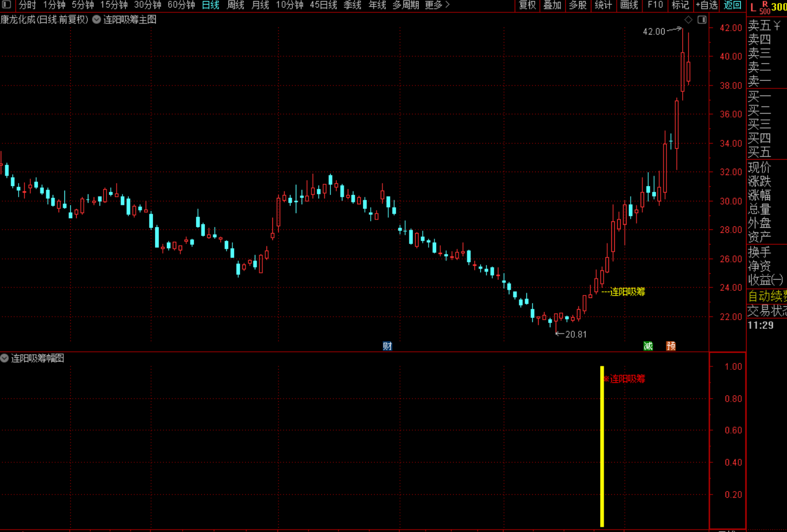This screenshot has height=532, width=787.
Task: Open the 财 financial event marker
Action: click(x=387, y=346)
